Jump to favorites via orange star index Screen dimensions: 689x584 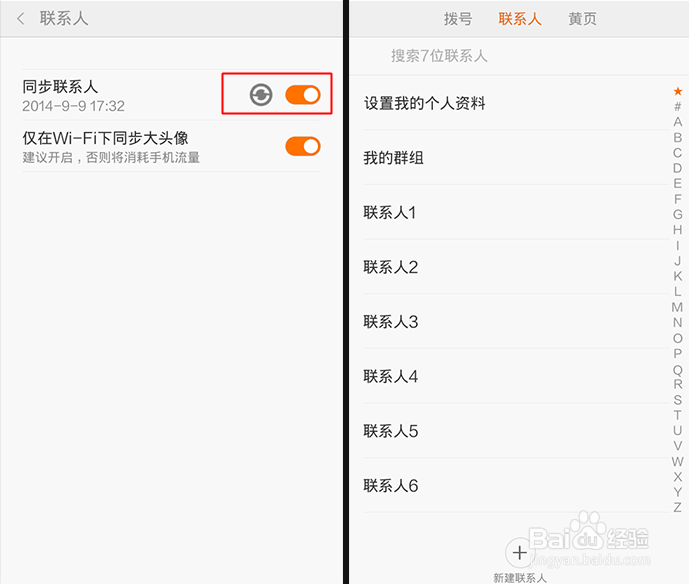pyautogui.click(x=678, y=91)
